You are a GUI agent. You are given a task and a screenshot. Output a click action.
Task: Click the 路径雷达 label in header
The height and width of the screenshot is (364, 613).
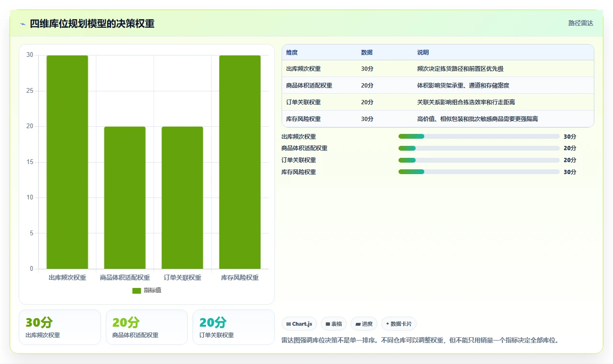coord(580,23)
